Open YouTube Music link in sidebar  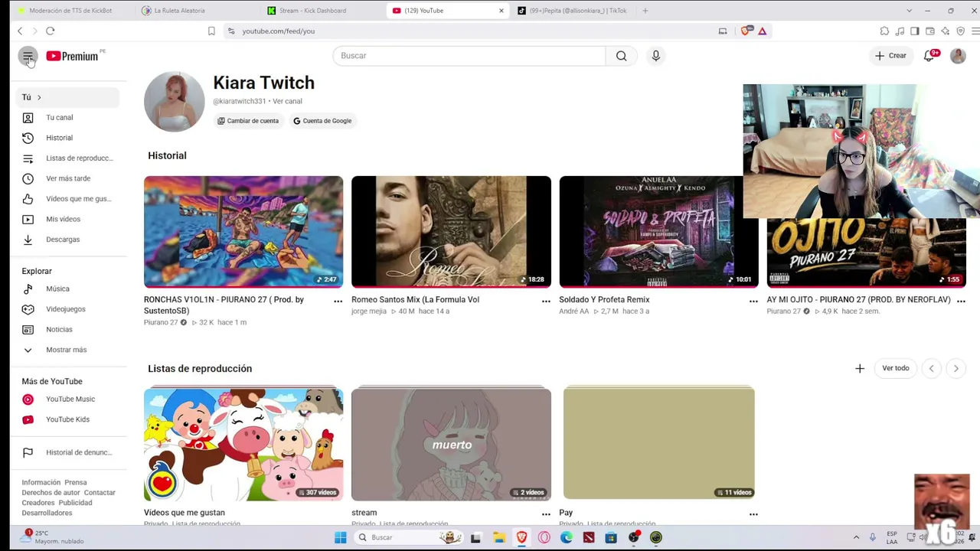point(67,399)
